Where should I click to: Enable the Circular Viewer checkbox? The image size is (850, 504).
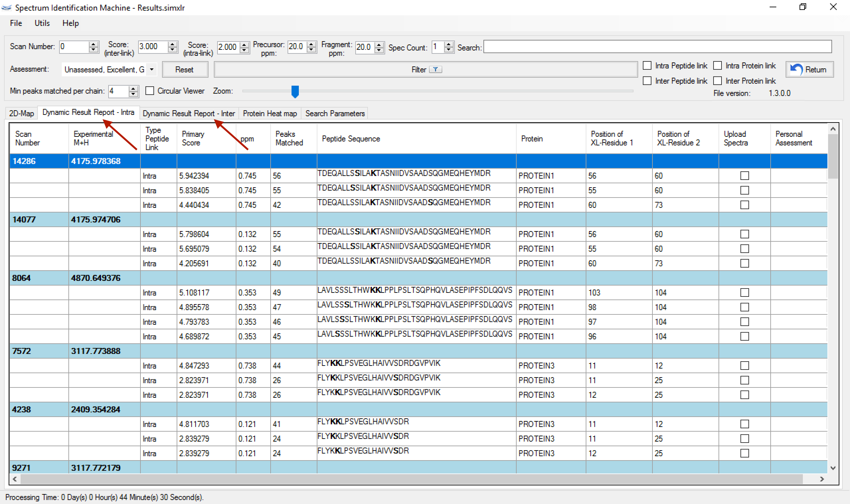coord(150,91)
